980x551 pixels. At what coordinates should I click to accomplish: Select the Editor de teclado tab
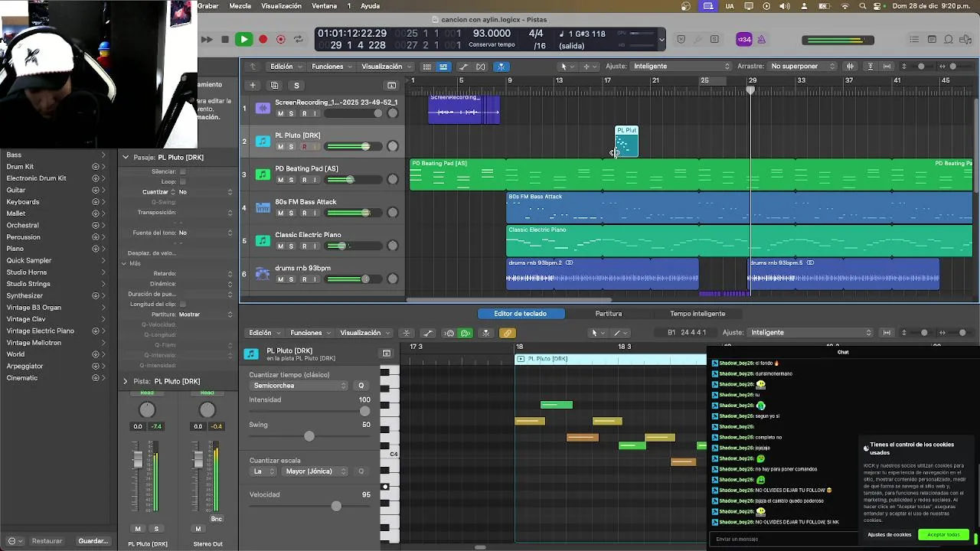[521, 314]
